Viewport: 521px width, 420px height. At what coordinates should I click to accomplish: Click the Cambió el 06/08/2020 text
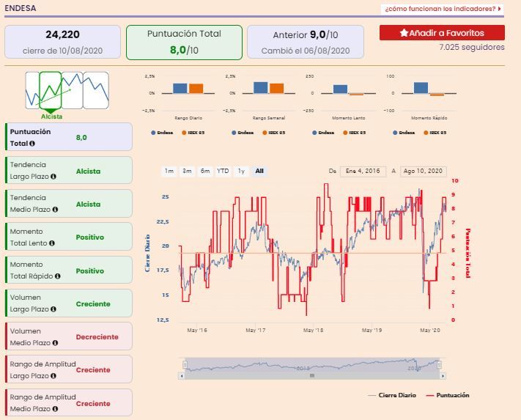tap(306, 51)
